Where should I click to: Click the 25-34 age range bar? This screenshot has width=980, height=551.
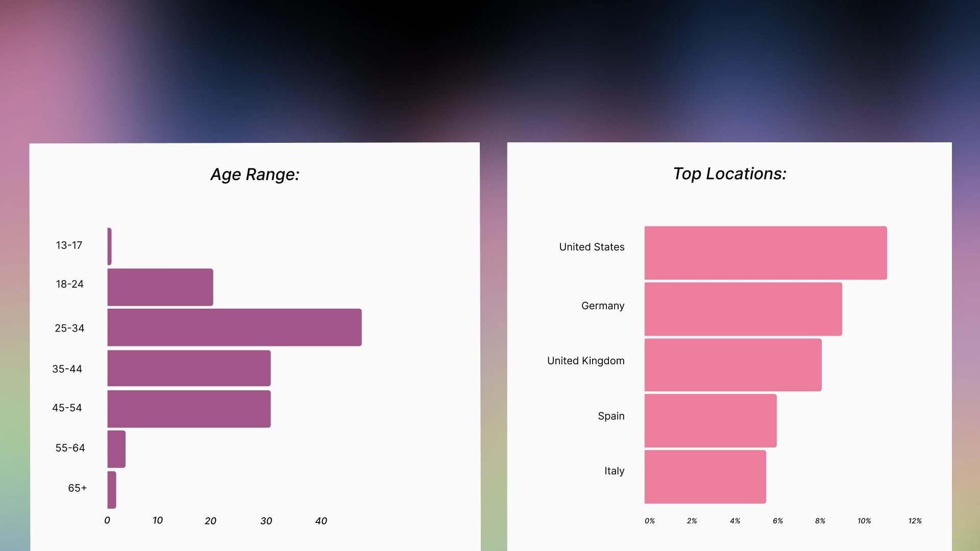tap(234, 328)
